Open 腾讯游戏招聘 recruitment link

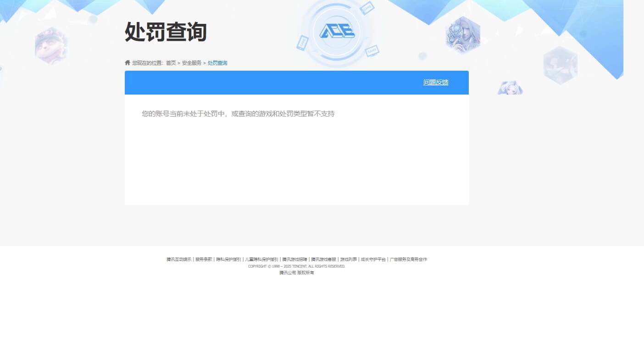(294, 259)
